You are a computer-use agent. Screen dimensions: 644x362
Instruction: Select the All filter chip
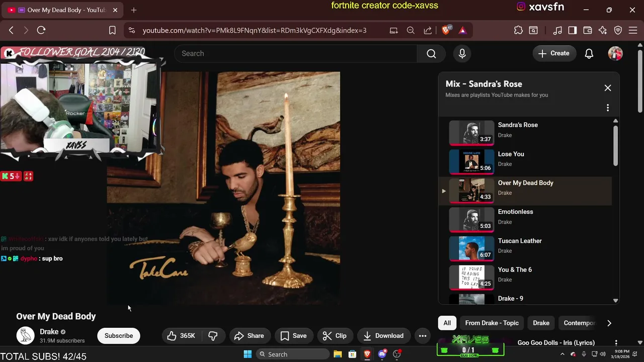coord(447,323)
